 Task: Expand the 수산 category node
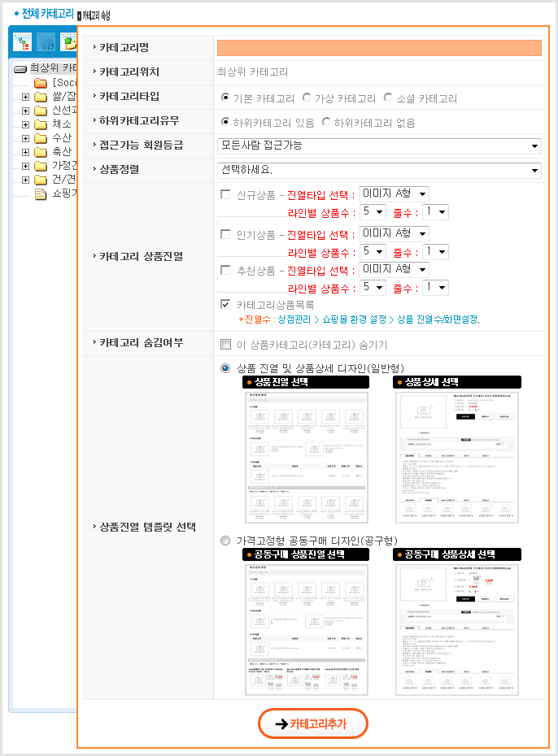(25, 138)
